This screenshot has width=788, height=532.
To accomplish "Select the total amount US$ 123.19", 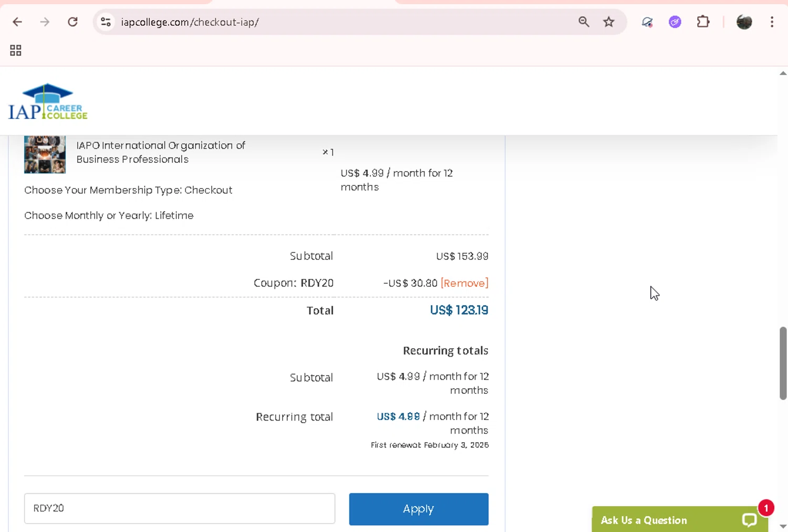I will tap(459, 310).
